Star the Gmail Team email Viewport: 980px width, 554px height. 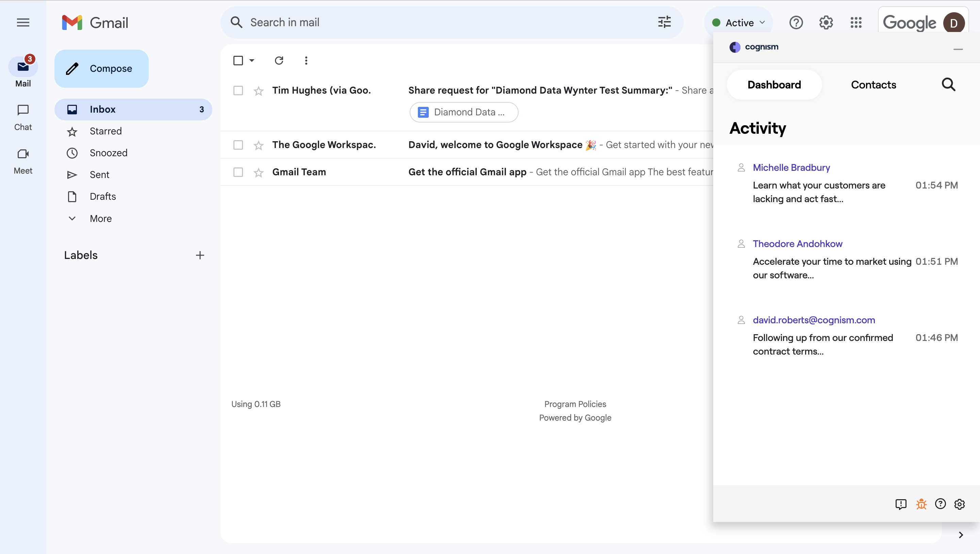pyautogui.click(x=259, y=173)
